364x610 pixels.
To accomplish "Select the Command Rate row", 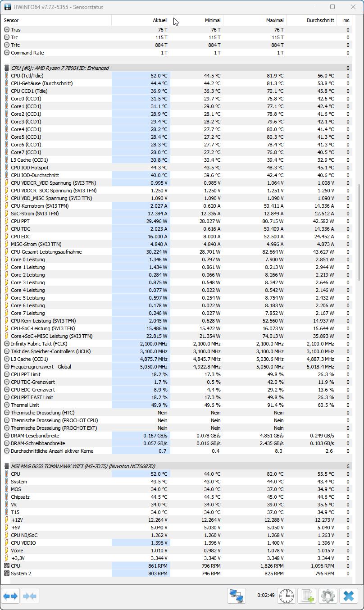I will tap(177, 53).
